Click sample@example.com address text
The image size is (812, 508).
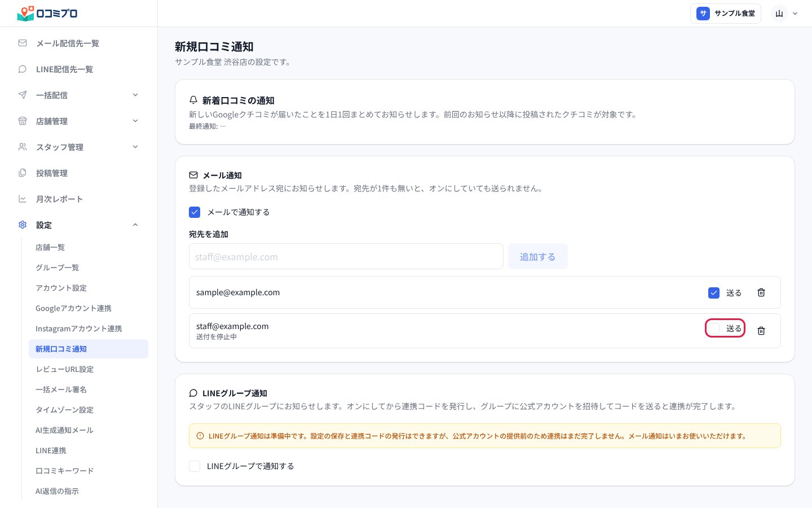click(238, 292)
